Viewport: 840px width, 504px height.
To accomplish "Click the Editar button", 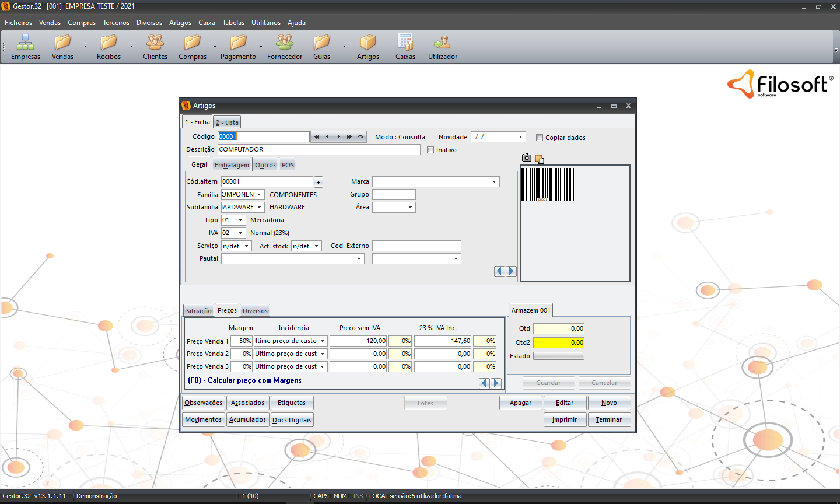I will [564, 403].
